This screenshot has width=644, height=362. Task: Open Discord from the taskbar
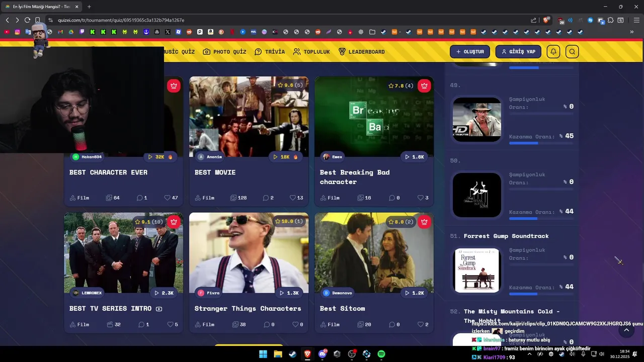click(323, 354)
